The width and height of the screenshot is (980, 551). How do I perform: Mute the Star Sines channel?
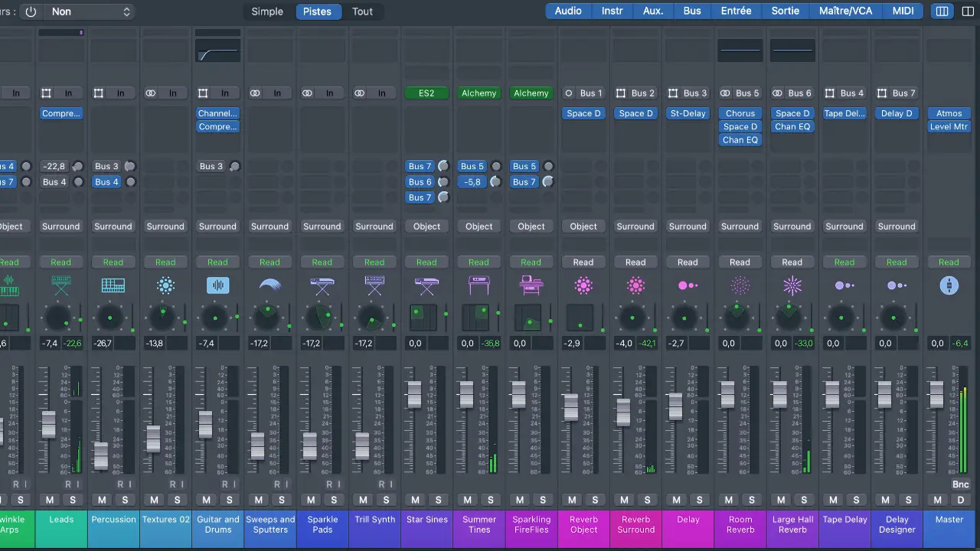415,500
